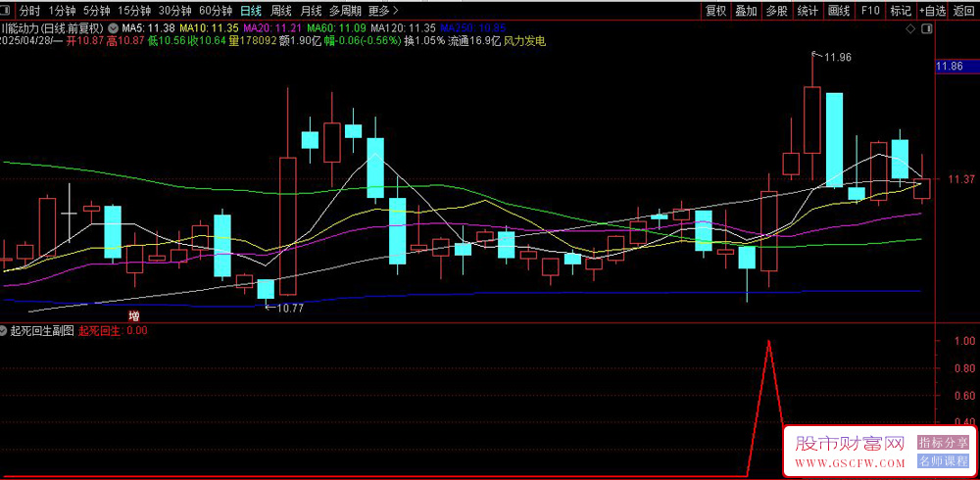The image size is (980, 480).
Task: Click the 增 marker below the candles
Action: coord(134,315)
